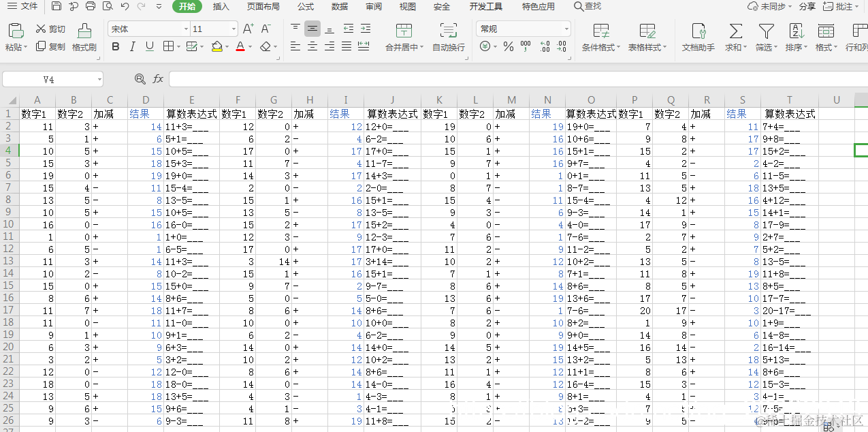Toggle underline formatting
Screen dimensions: 868x432
(x=150, y=46)
